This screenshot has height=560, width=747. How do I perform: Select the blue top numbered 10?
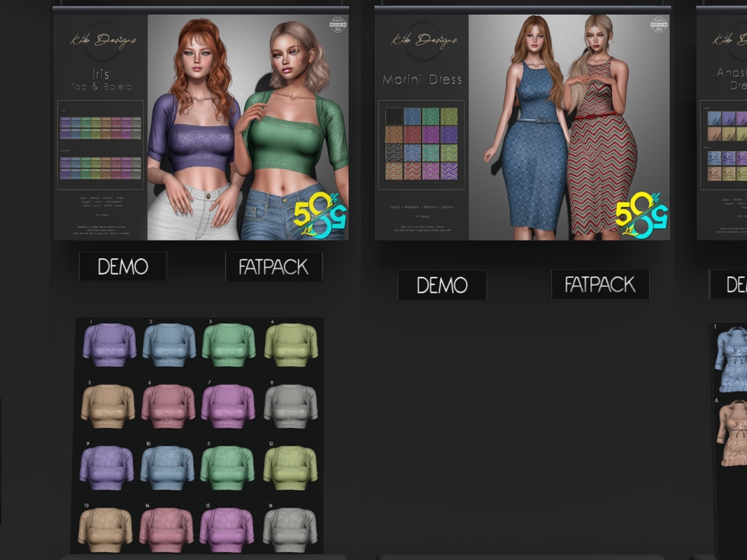(169, 467)
